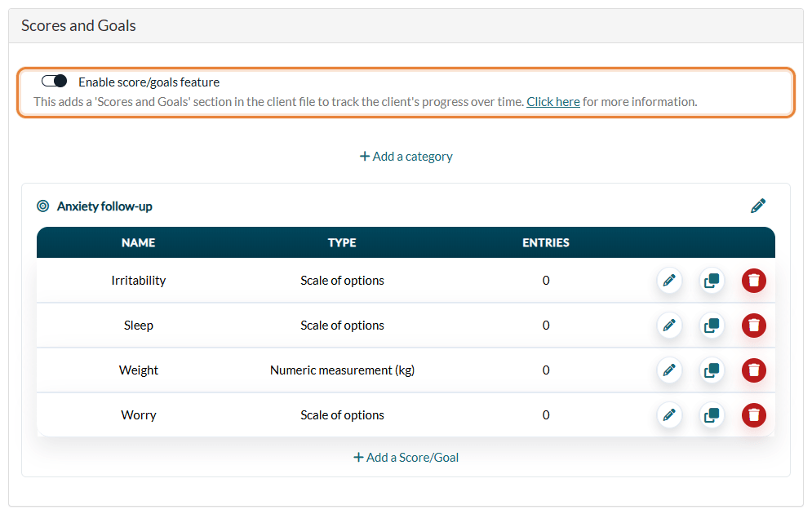Viewport: 812px width, 514px height.
Task: Duplicate the Sleep score
Action: pos(712,326)
